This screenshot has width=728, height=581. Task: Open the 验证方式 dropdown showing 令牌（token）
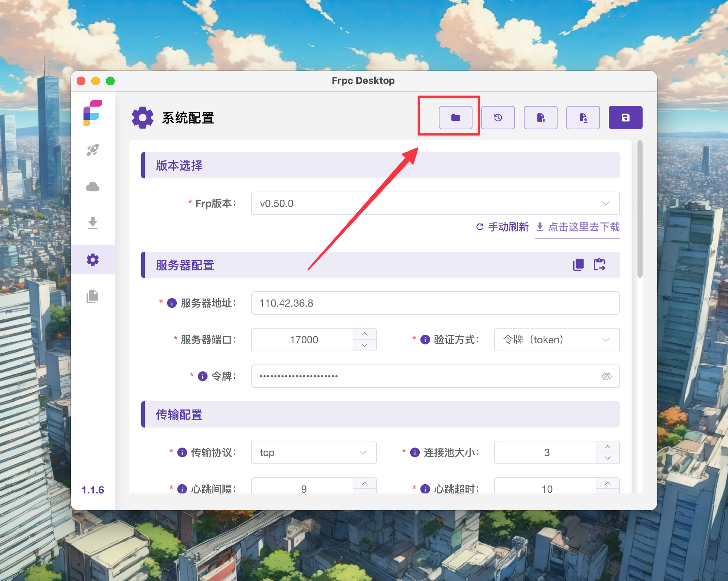coord(556,340)
